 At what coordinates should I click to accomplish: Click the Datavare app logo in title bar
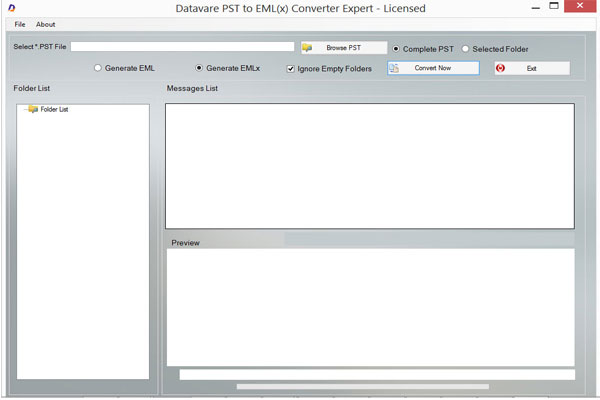pos(11,8)
